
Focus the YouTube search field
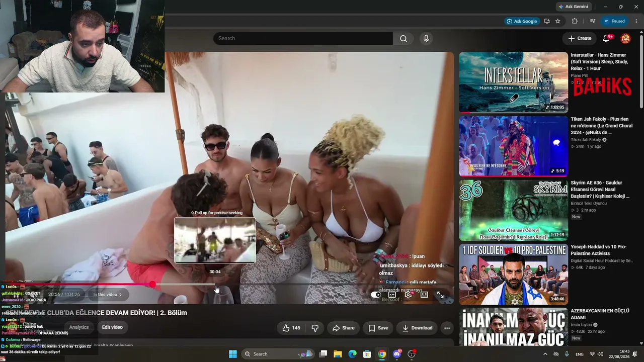303,39
